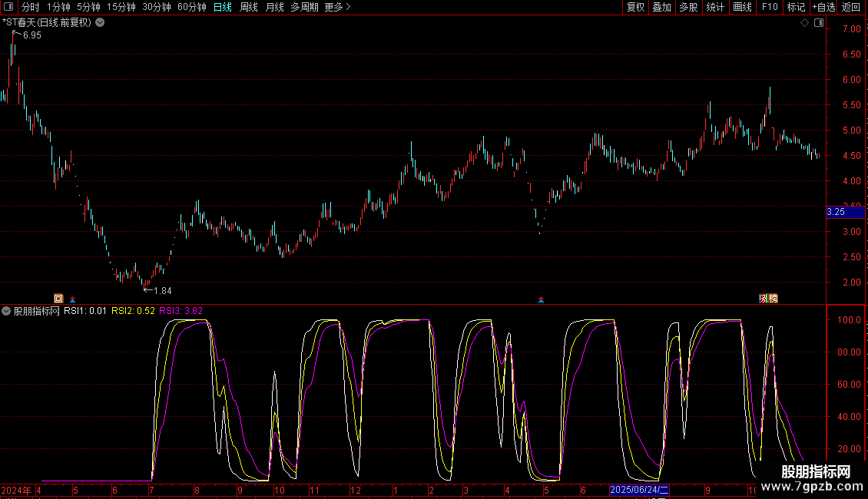Click the 叠加 overlay button
Screen dimensions: 868x499
tap(661, 8)
